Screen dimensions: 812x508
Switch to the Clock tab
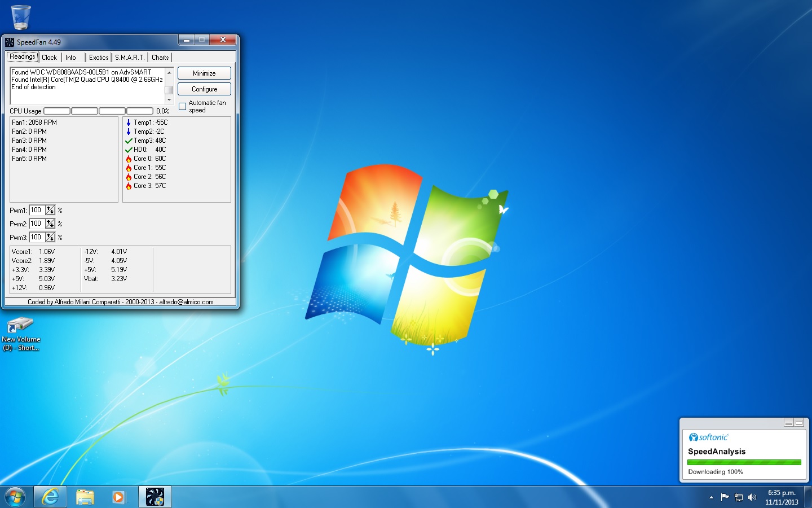pos(50,58)
